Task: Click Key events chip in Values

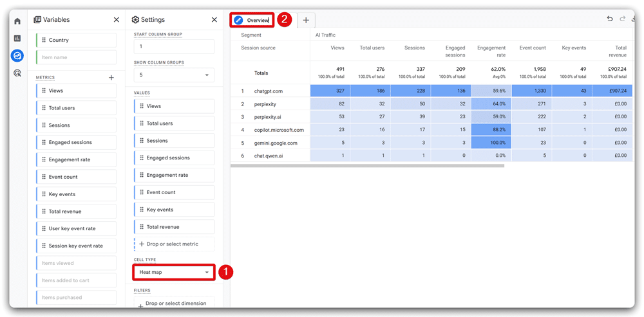Action: [x=174, y=209]
